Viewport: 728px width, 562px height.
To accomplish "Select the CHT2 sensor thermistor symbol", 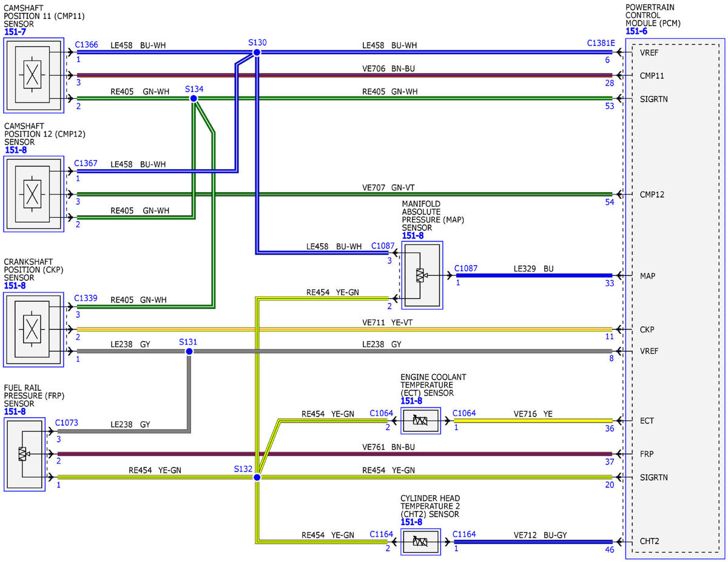I will [x=420, y=541].
